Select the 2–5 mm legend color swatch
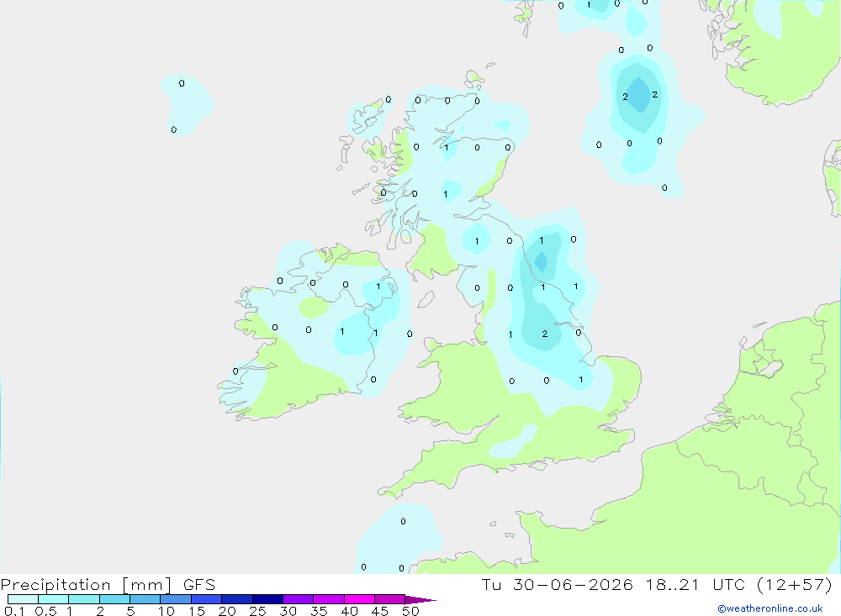841x616 pixels. coord(114,599)
